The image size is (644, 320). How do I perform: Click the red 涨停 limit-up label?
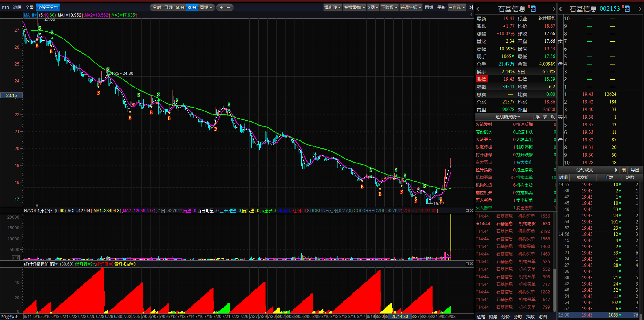click(x=481, y=79)
